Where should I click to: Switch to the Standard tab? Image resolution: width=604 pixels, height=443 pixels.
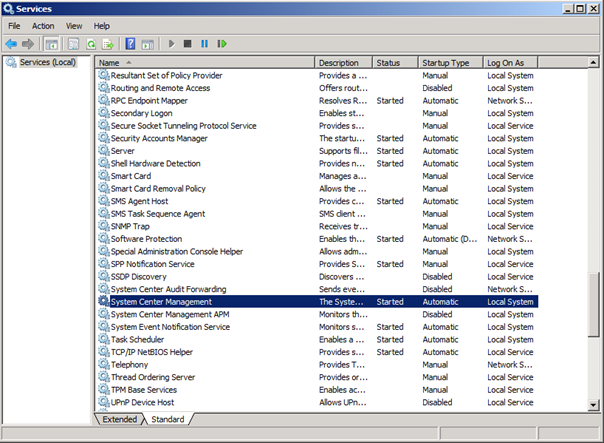click(x=168, y=419)
